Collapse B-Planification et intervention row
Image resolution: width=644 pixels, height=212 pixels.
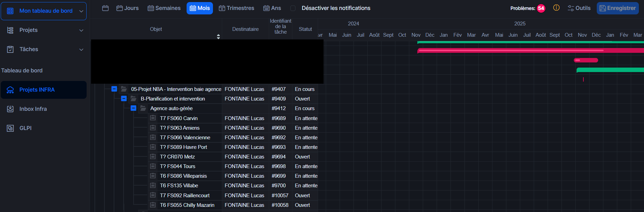pos(124,98)
